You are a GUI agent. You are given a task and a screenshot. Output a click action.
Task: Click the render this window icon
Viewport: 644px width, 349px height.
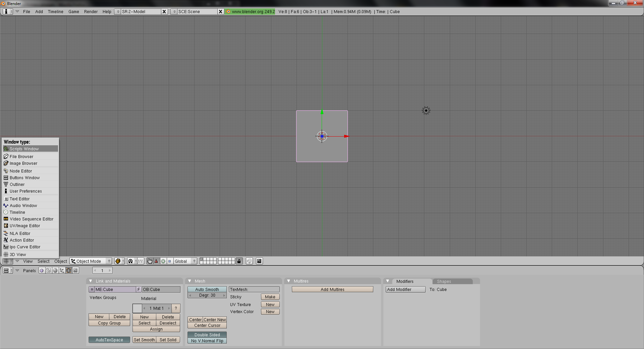click(x=259, y=261)
